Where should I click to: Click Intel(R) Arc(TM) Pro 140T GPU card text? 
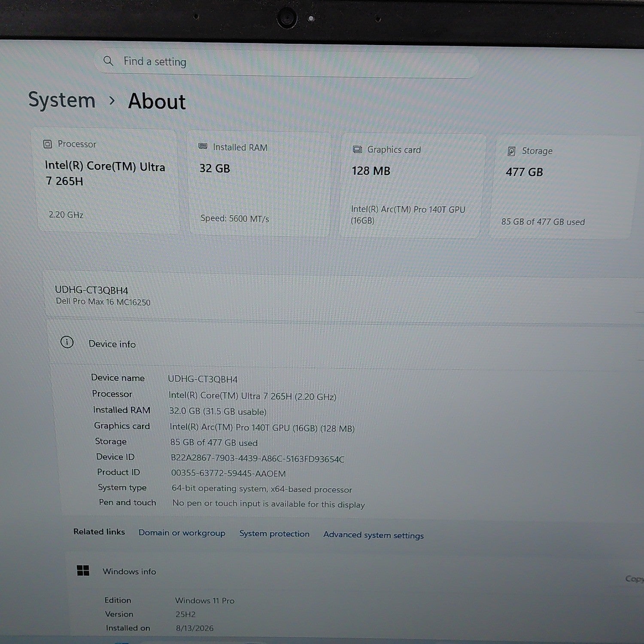pyautogui.click(x=408, y=215)
